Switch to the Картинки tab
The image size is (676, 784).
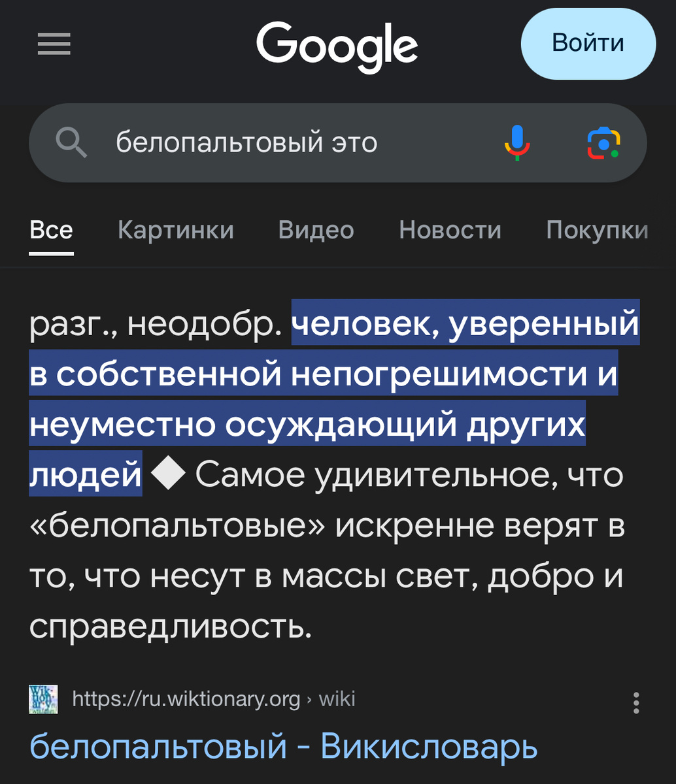pyautogui.click(x=175, y=230)
